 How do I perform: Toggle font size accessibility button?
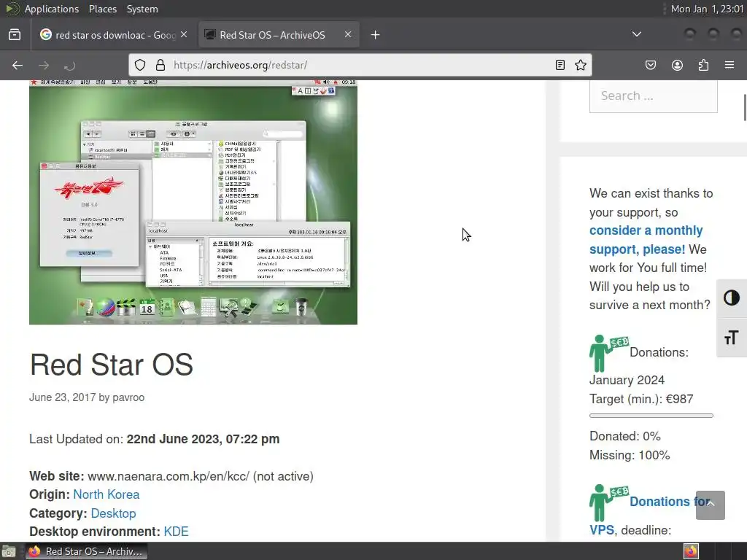[731, 338]
